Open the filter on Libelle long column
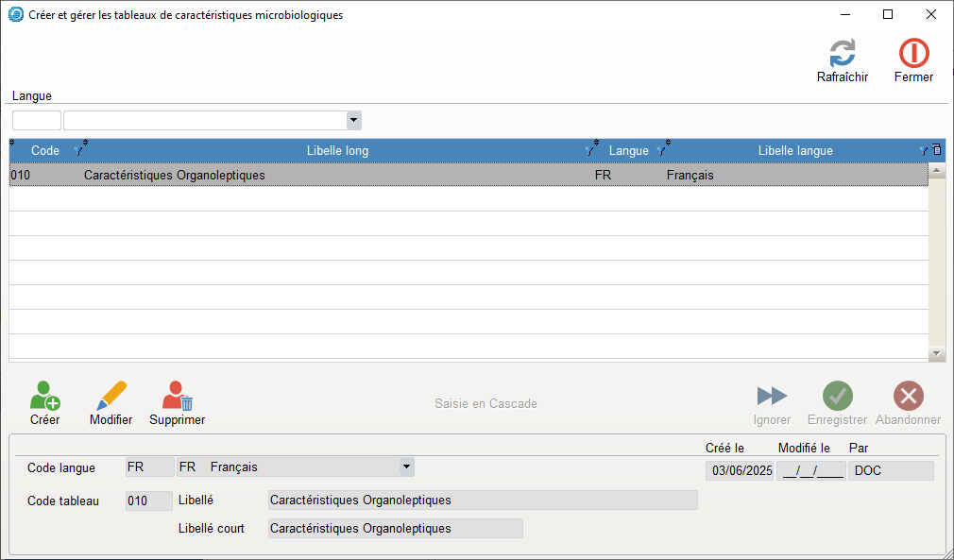 point(589,151)
